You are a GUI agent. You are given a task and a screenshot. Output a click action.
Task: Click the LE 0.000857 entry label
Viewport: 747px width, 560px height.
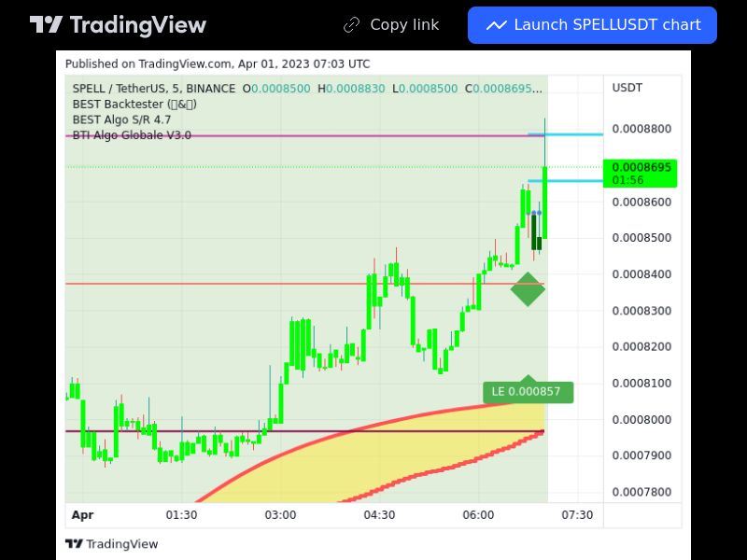pyautogui.click(x=528, y=391)
